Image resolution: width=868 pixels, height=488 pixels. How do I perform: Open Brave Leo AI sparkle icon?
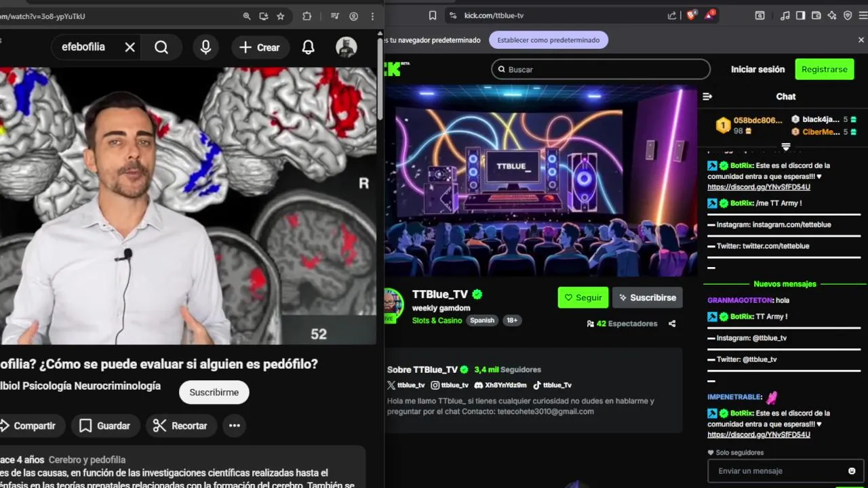click(x=832, y=16)
